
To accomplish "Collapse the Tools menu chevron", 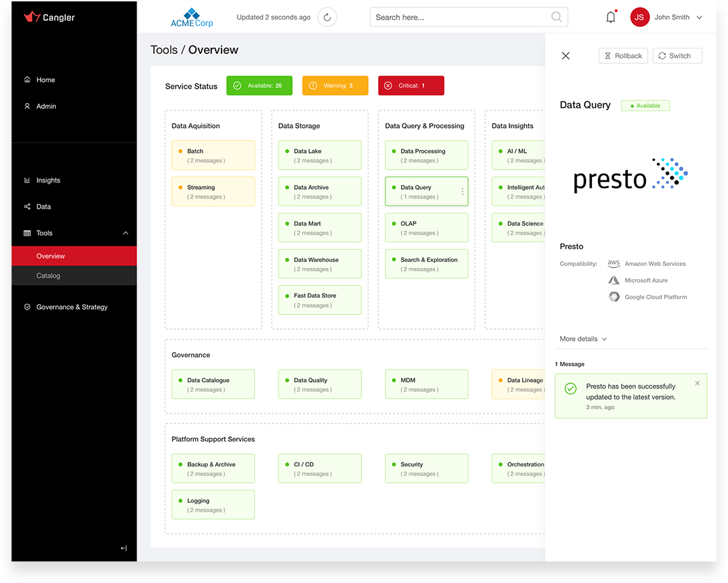I will 125,233.
